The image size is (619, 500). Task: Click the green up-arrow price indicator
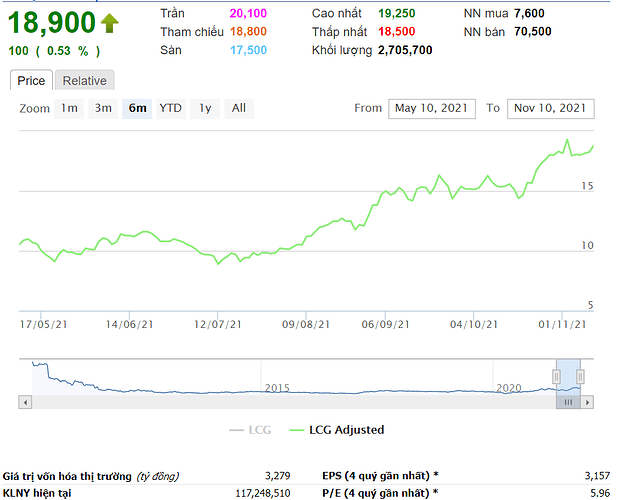[x=109, y=23]
